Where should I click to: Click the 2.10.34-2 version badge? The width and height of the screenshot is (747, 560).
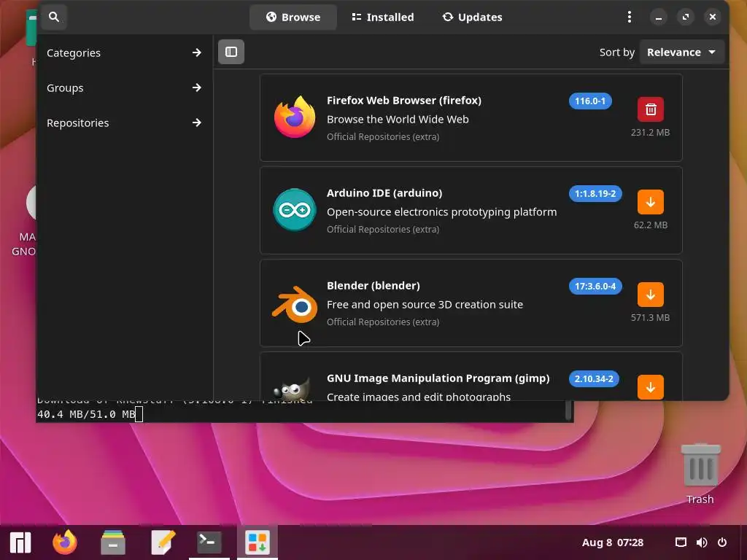(594, 379)
